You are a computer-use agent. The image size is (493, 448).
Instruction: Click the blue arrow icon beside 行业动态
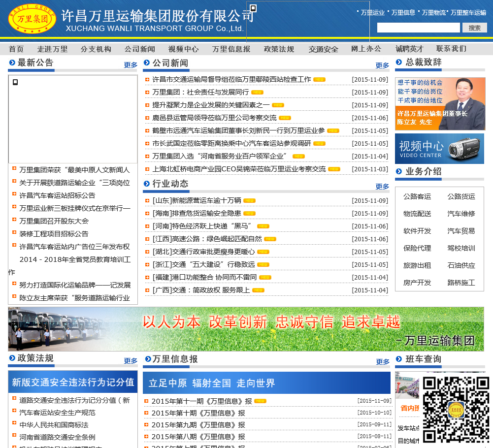tap(146, 184)
